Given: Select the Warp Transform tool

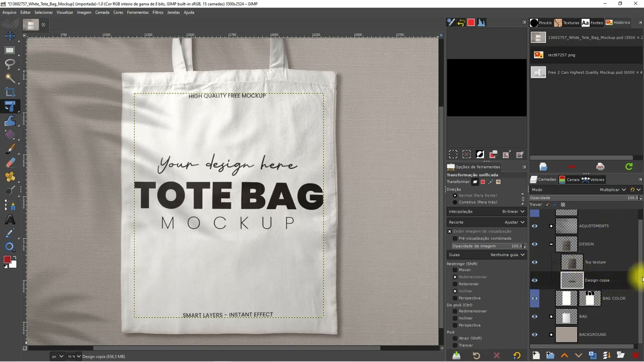Looking at the screenshot, I should click(x=10, y=121).
